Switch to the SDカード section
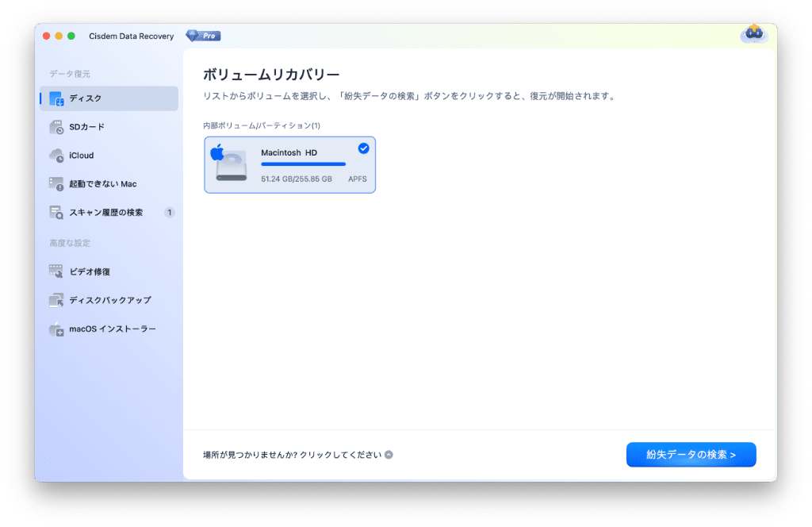The image size is (812, 527). pyautogui.click(x=86, y=127)
